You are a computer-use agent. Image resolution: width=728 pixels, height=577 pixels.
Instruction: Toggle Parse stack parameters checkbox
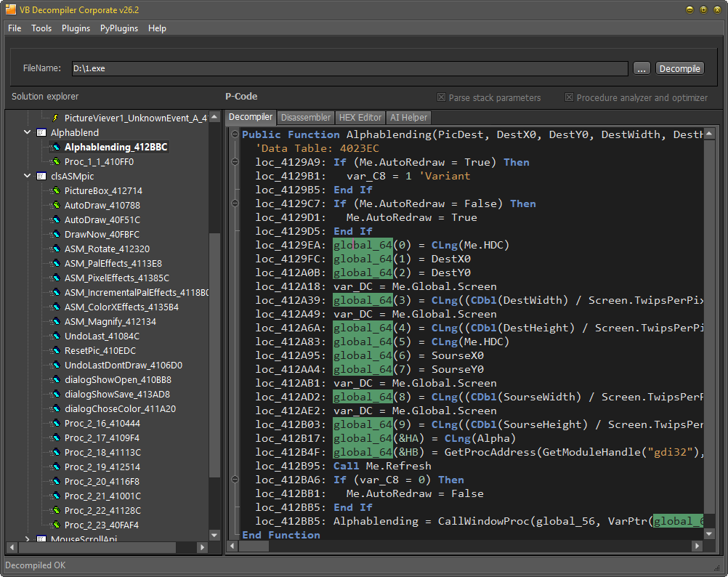pos(441,97)
